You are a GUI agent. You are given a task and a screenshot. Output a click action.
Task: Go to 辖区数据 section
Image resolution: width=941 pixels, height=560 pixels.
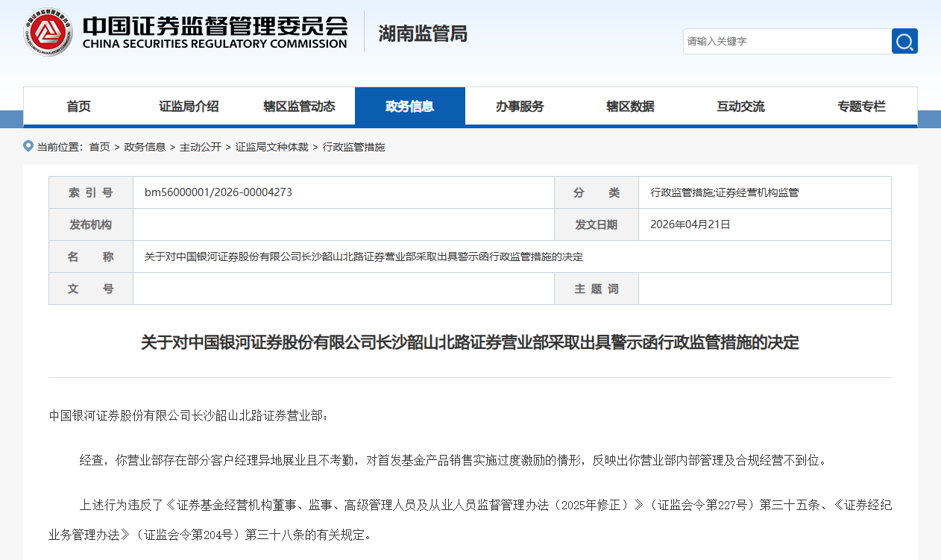point(630,107)
